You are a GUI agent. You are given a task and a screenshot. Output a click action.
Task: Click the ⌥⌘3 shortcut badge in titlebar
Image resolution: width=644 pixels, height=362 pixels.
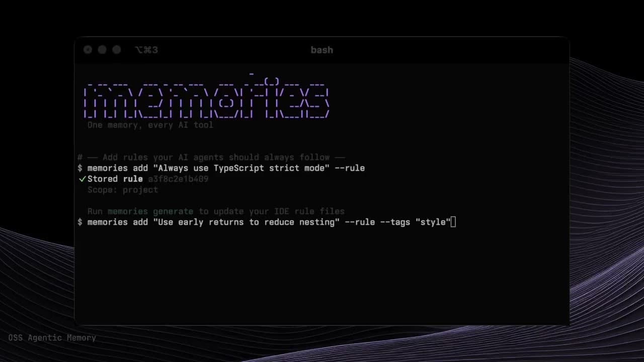click(x=146, y=50)
